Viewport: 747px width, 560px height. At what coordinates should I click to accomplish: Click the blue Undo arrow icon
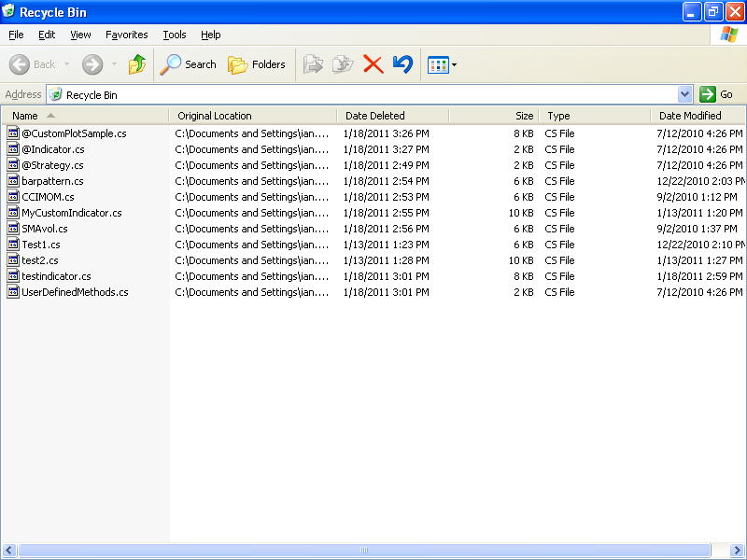(x=402, y=64)
